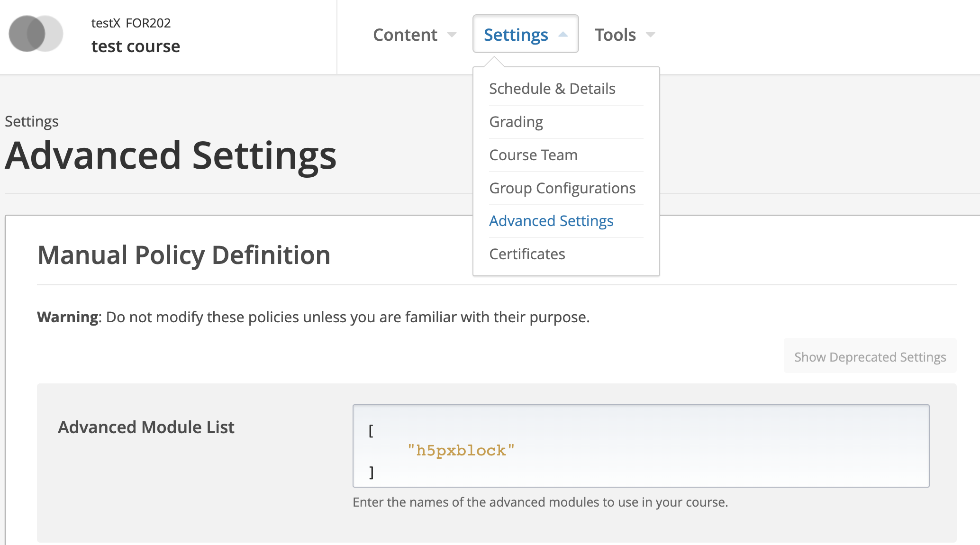Click the Advanced Module List label
980x545 pixels.
pos(146,427)
